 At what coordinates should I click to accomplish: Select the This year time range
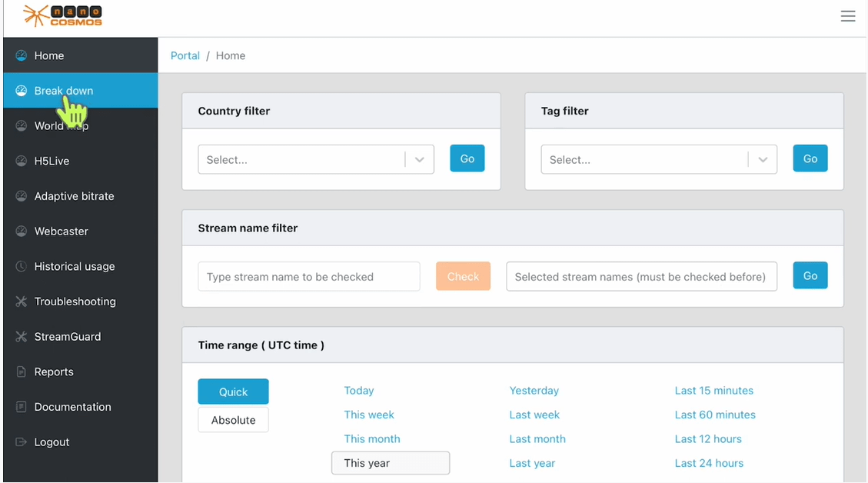click(x=390, y=462)
